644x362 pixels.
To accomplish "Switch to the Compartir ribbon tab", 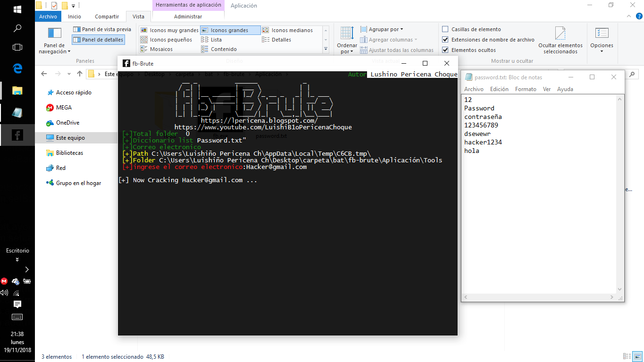I will 107,17.
